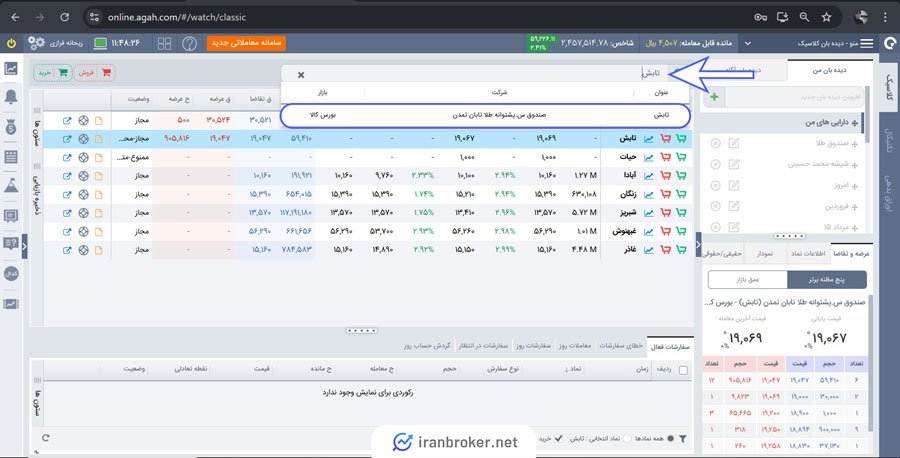Click the red sell cart for حیات row
Screen dimensions: 900x458
coord(665,157)
